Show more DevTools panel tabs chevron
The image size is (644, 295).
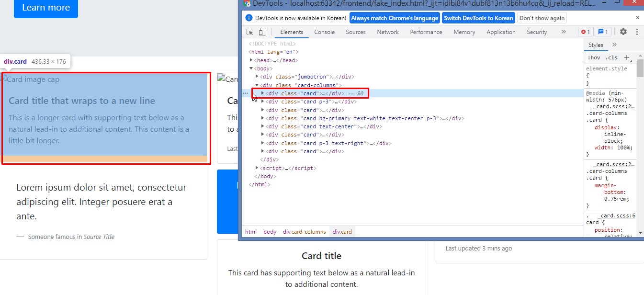coord(564,32)
